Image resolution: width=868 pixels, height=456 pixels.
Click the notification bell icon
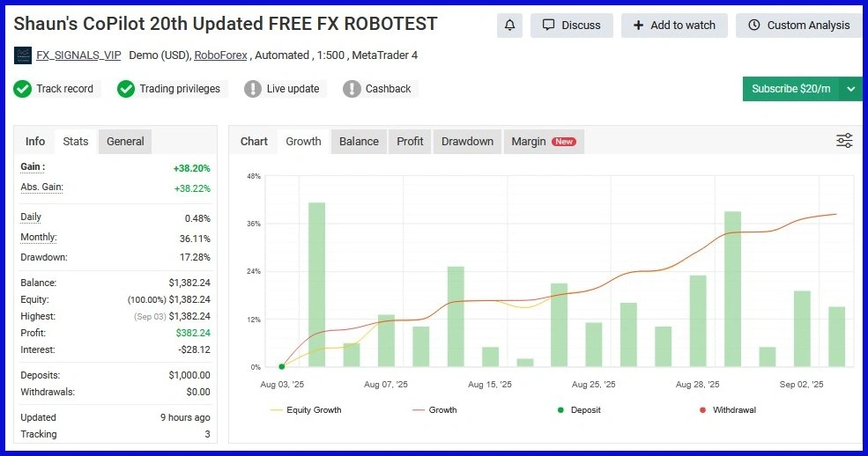coord(509,26)
